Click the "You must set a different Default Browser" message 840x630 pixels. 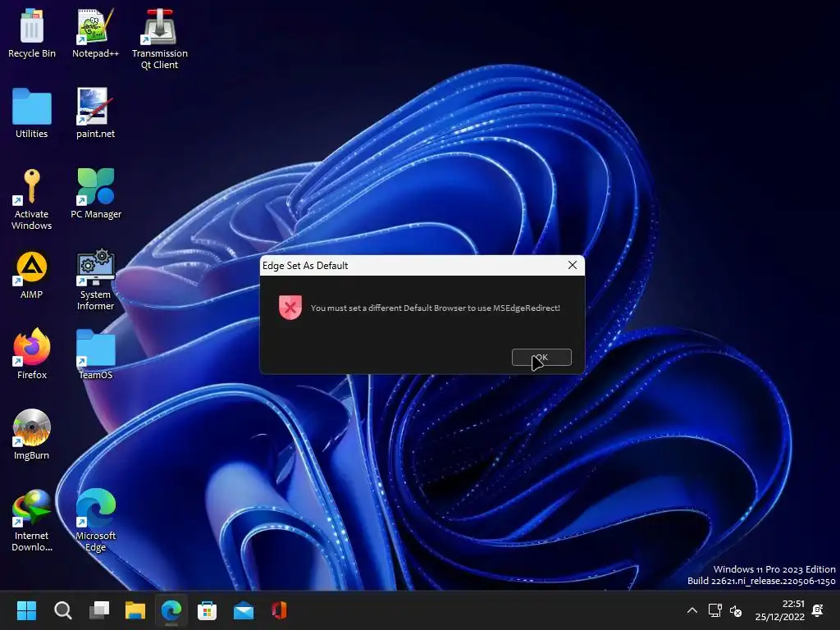(435, 308)
